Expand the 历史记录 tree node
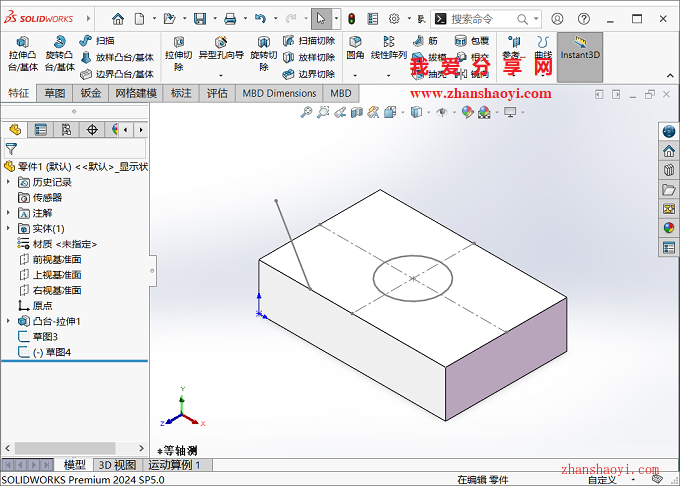This screenshot has width=680, height=486. (x=10, y=182)
